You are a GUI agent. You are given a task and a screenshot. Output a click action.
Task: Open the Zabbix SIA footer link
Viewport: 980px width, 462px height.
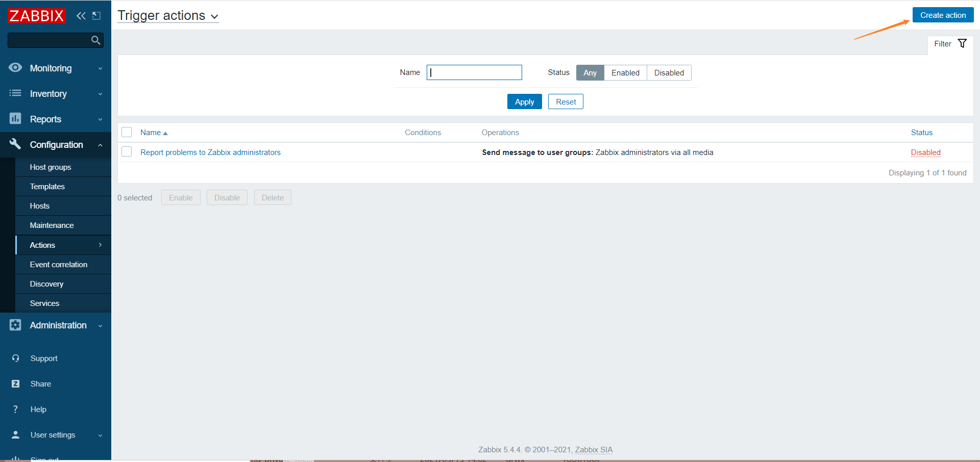tap(594, 450)
